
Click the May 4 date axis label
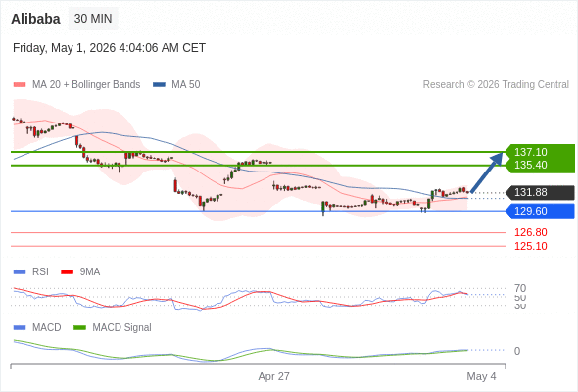tap(481, 376)
